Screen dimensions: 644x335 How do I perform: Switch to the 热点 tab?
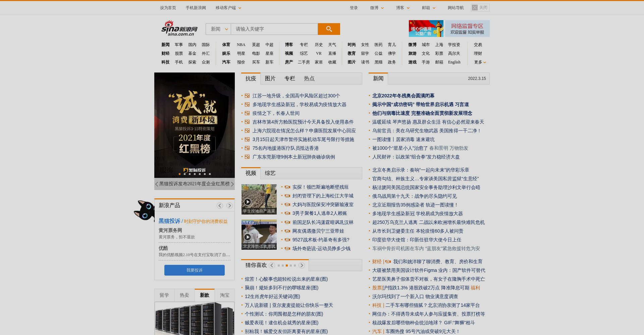pos(309,79)
